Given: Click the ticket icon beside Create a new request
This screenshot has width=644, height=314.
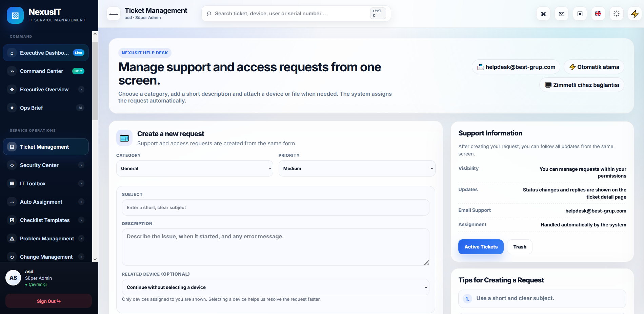Looking at the screenshot, I should 124,138.
